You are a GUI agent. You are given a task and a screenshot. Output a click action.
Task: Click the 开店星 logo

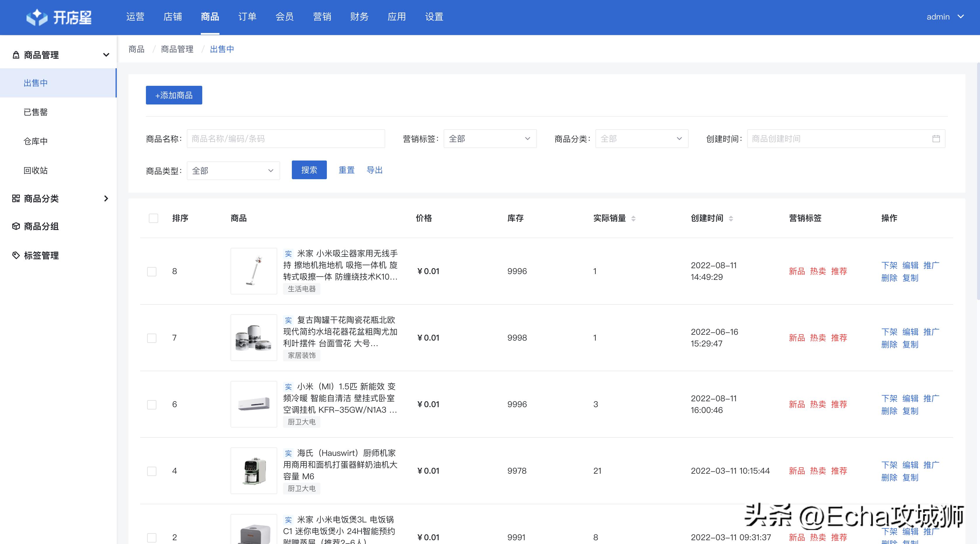click(59, 17)
